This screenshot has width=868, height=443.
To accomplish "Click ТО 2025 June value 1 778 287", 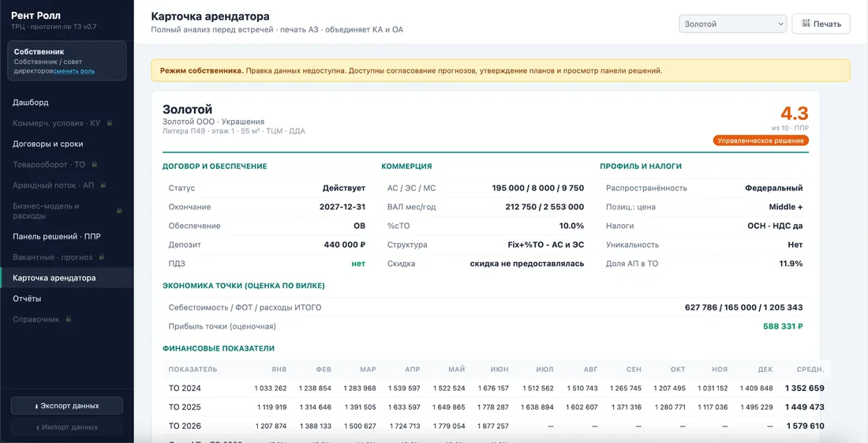I will pos(492,407).
